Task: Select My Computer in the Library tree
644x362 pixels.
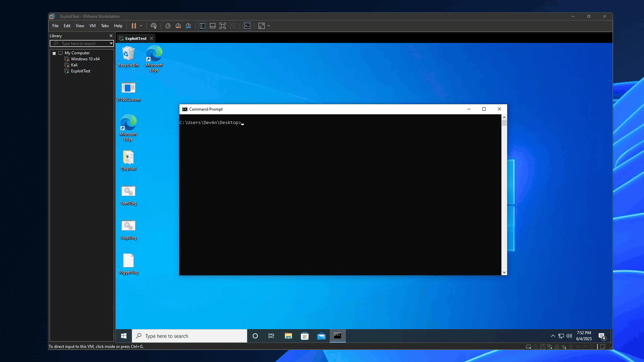Action: (77, 53)
